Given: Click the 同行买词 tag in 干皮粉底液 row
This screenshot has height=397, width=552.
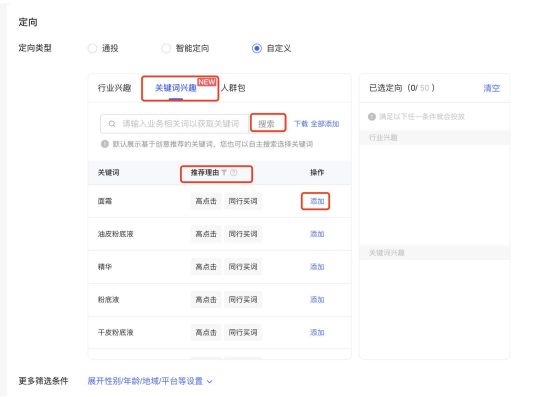Looking at the screenshot, I should tap(243, 332).
